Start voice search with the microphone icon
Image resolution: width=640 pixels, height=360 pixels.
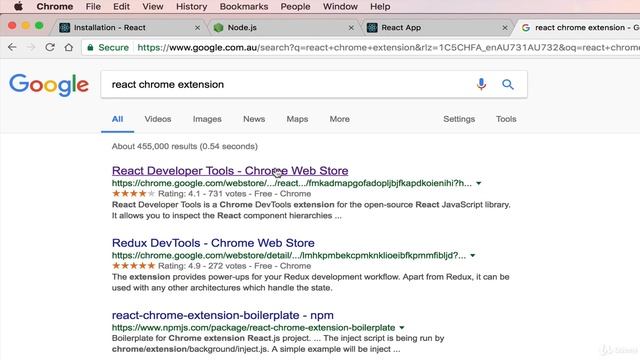pos(481,84)
